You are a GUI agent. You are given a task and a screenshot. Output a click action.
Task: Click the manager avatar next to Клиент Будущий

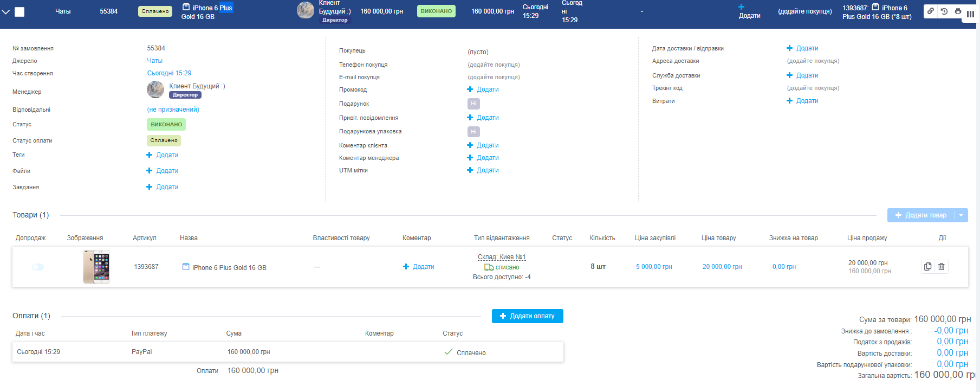coord(155,89)
